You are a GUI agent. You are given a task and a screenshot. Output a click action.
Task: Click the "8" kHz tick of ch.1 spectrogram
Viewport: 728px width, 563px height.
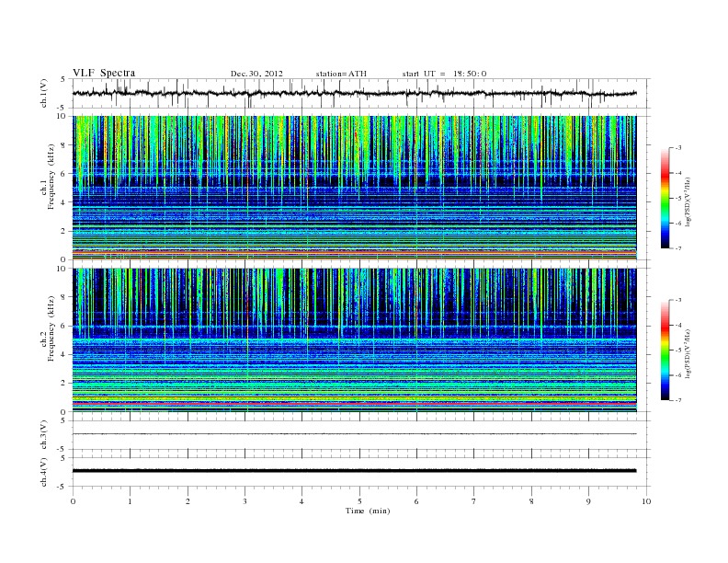tap(64, 145)
